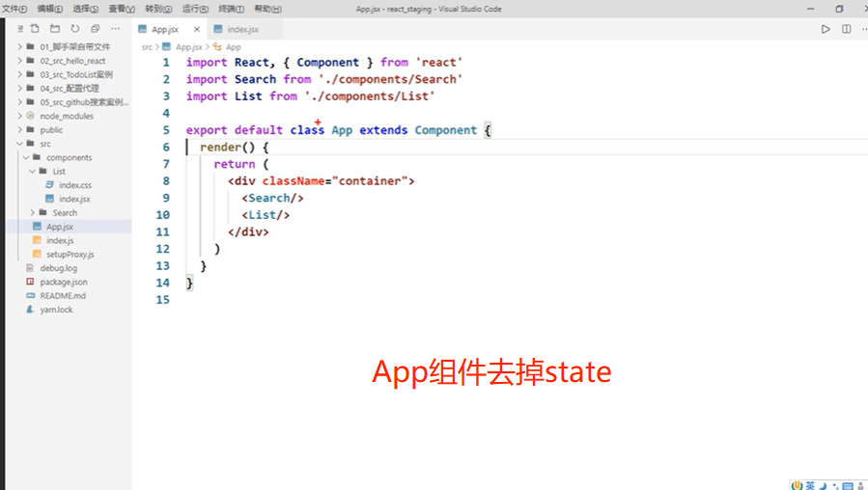
Task: Open the 终端(T) menu
Action: coord(232,9)
